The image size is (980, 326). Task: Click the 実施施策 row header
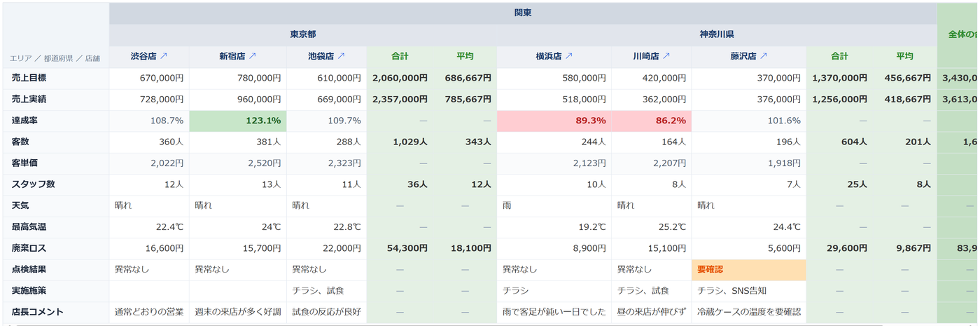point(55,291)
